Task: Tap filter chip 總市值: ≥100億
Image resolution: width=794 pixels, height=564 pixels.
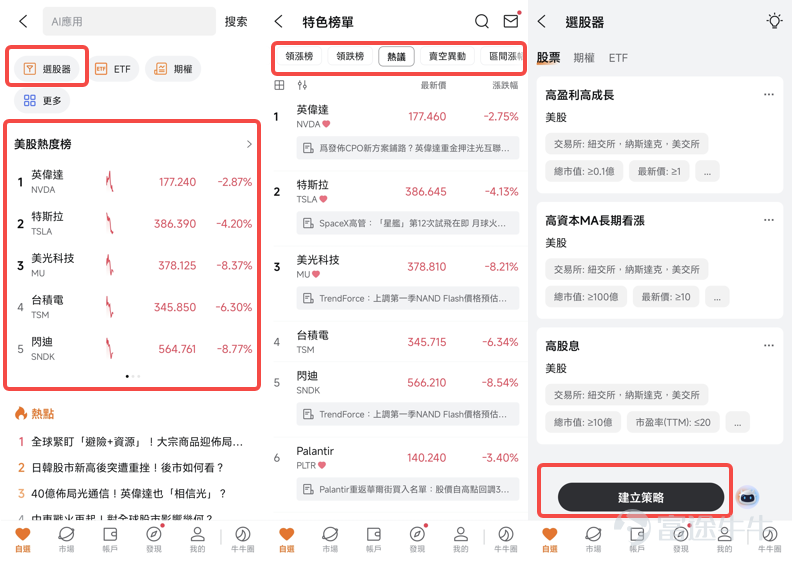Action: (x=586, y=297)
